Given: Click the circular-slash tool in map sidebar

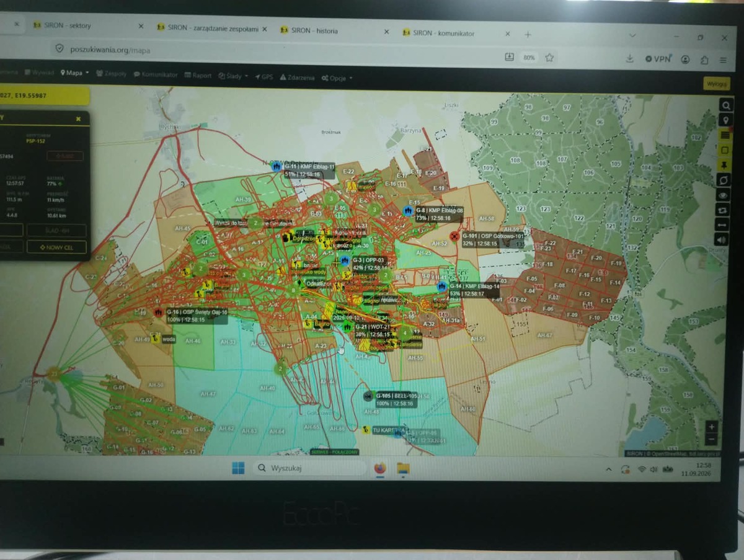Looking at the screenshot, I should click(724, 180).
